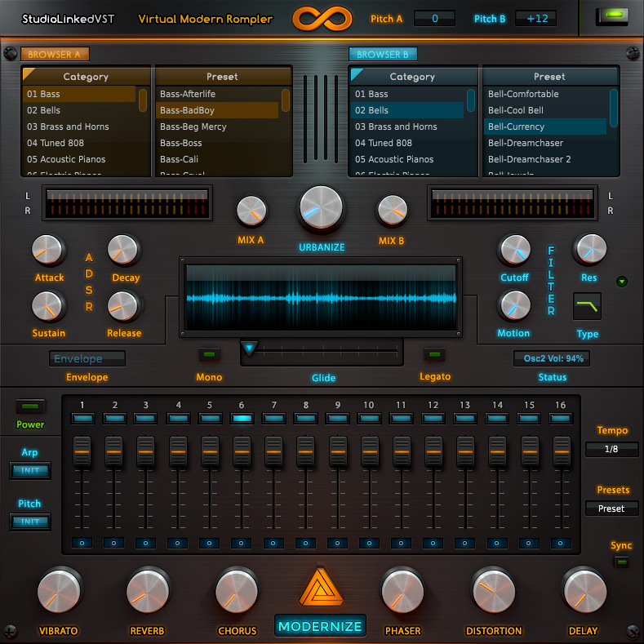Image resolution: width=644 pixels, height=644 pixels.
Task: Click the green filter dropdown arrow
Action: (622, 282)
